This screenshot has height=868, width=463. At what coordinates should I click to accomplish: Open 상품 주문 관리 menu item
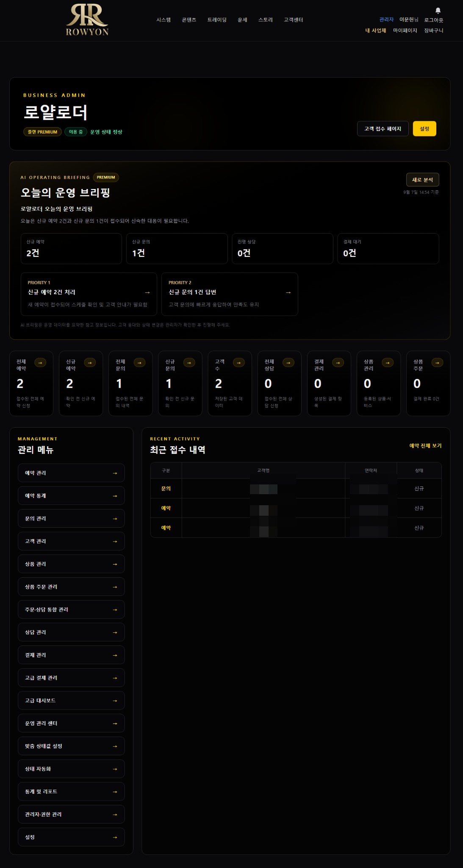pyautogui.click(x=71, y=587)
